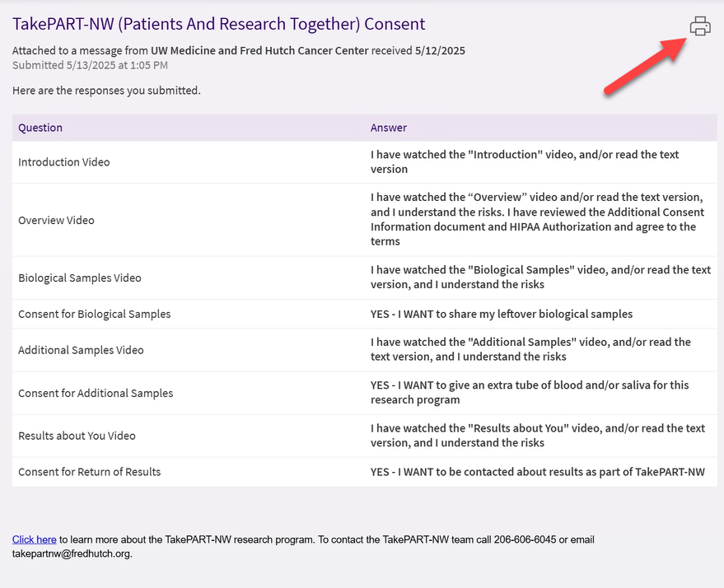Click the Question column header
This screenshot has width=724, height=588.
tap(40, 128)
